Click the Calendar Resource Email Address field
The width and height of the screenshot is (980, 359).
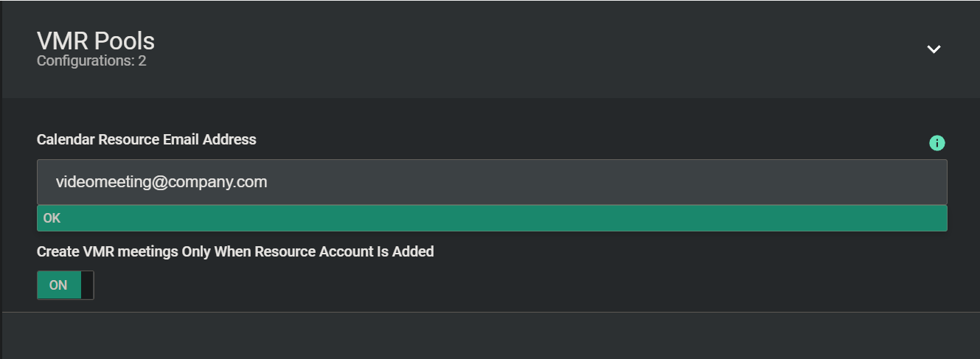492,182
